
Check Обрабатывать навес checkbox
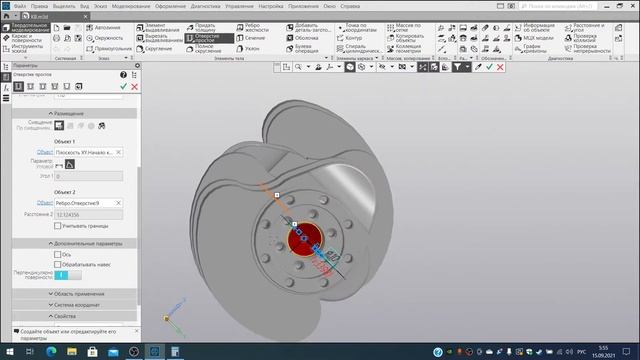tap(58, 264)
